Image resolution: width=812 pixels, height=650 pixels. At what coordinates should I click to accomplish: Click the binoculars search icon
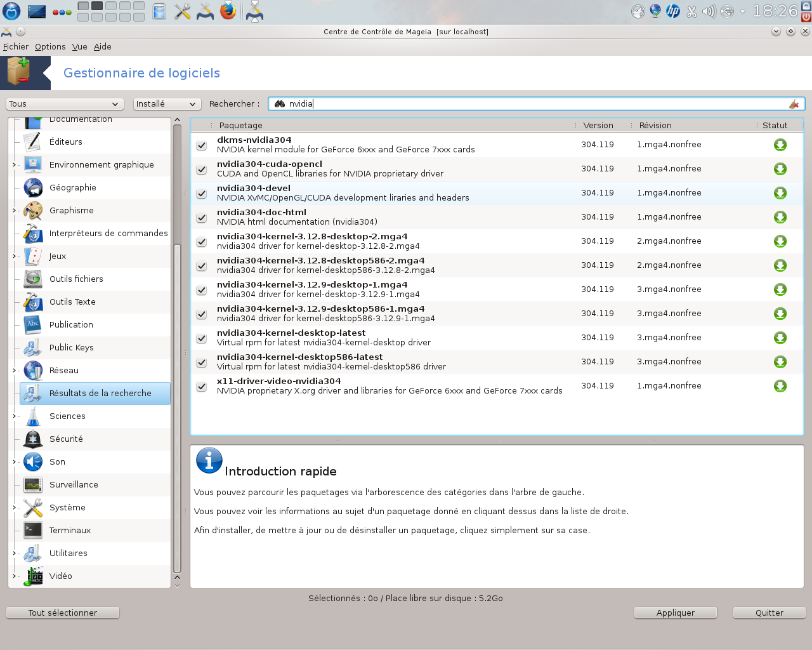[x=280, y=103]
